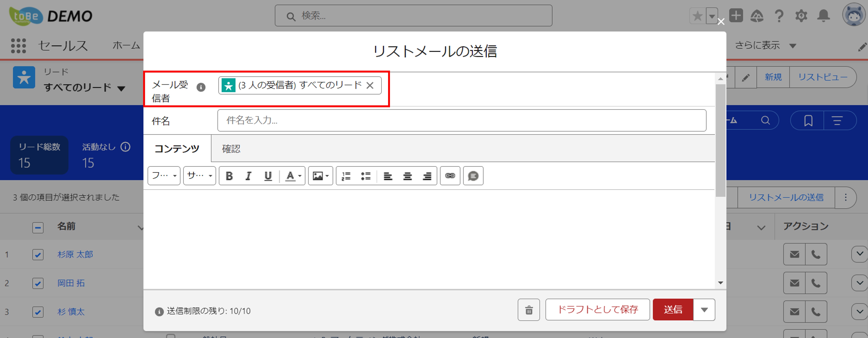Insert a bulleted list
This screenshot has width=868, height=338.
click(366, 176)
